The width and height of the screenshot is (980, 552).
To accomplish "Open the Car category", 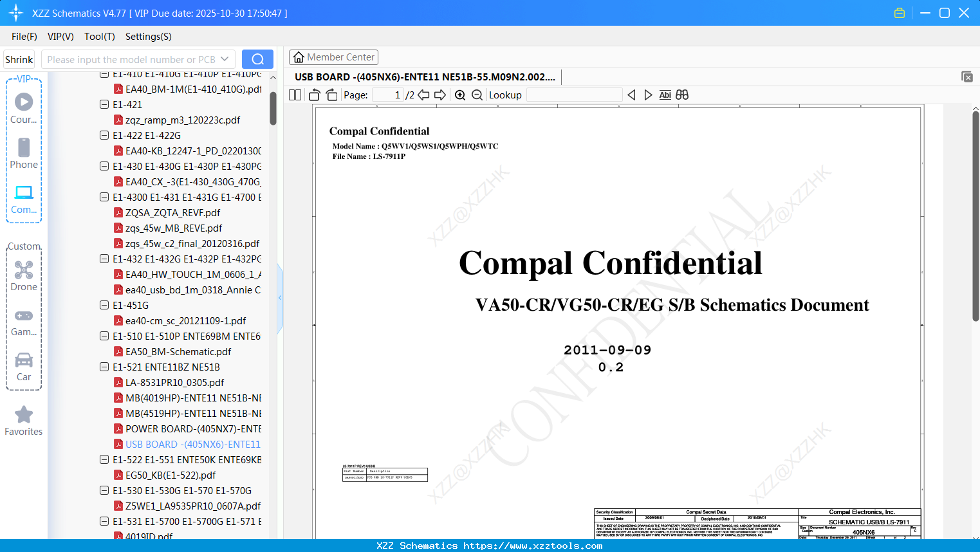I will (24, 367).
